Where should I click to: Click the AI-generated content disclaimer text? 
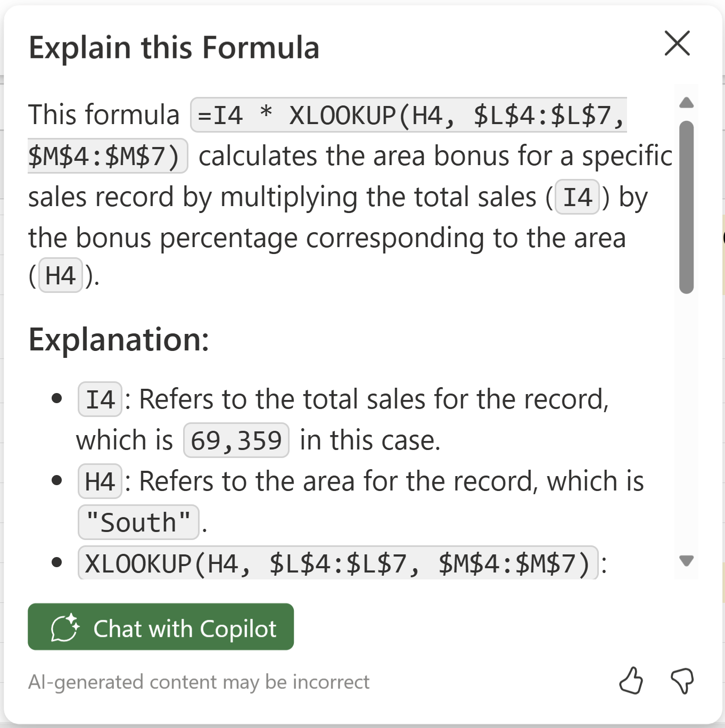pyautogui.click(x=199, y=682)
